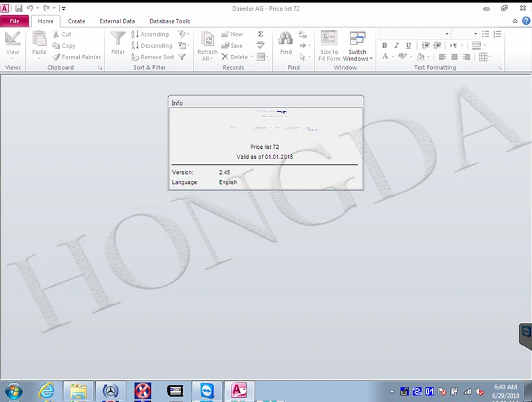Click the Access Help question mark

click(x=526, y=21)
